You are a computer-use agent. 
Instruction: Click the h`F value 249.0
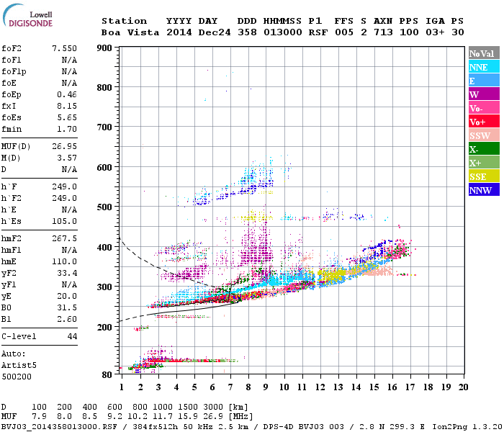pos(64,186)
